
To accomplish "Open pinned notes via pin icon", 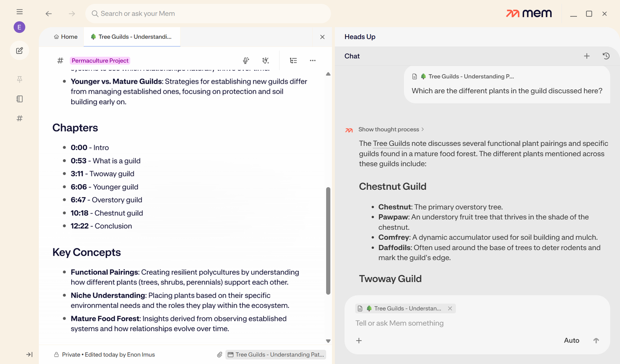I will (19, 79).
